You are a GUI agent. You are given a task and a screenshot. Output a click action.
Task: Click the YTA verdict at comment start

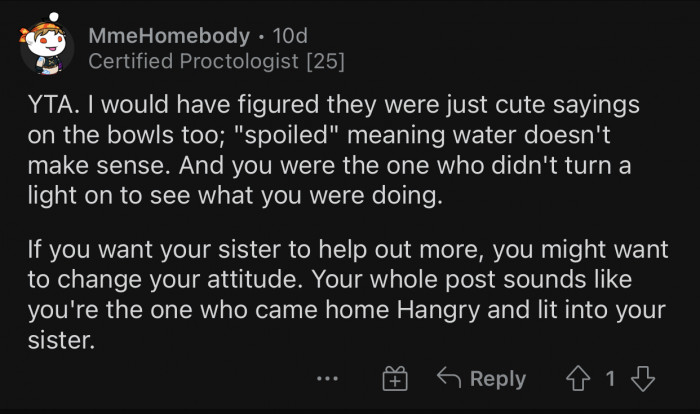tap(44, 105)
